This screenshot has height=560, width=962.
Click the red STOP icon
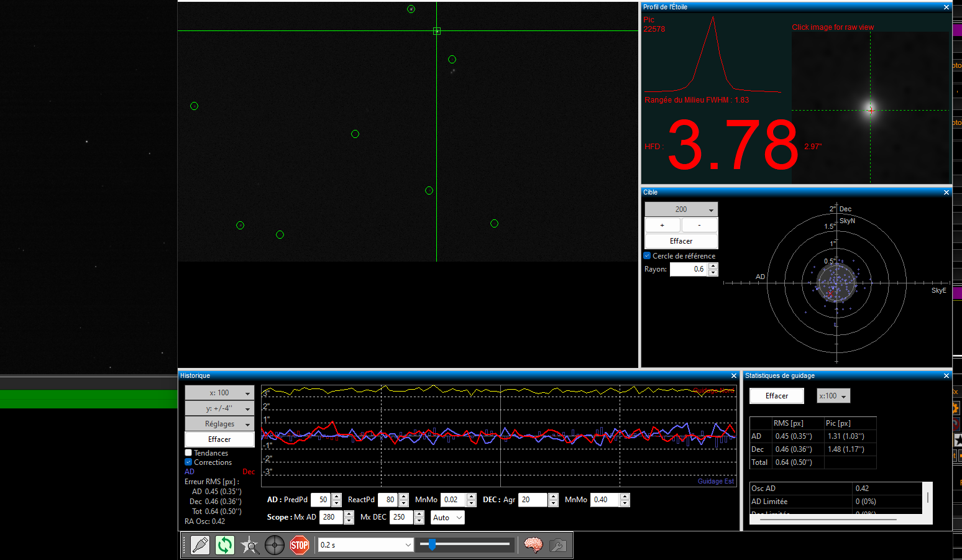[300, 545]
